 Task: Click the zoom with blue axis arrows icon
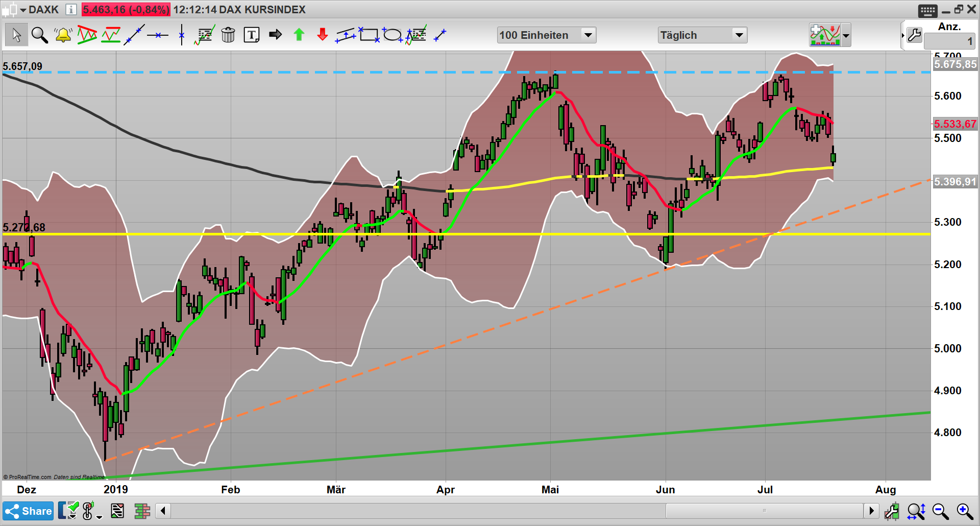coord(916,511)
